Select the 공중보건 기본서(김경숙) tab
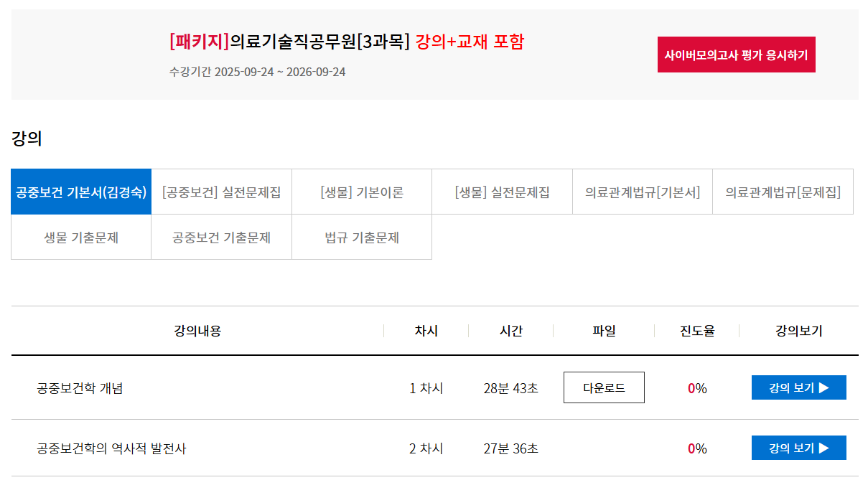868x480 pixels. 81,192
